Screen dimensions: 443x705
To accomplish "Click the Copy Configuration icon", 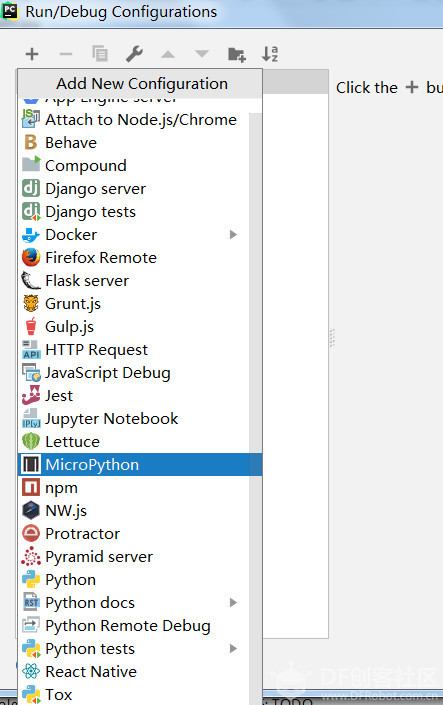I will click(100, 54).
